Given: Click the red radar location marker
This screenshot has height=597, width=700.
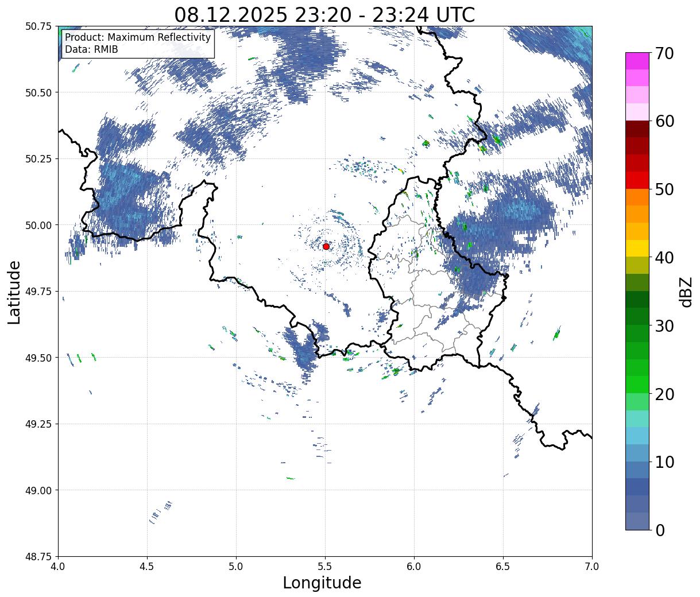Looking at the screenshot, I should click(326, 246).
